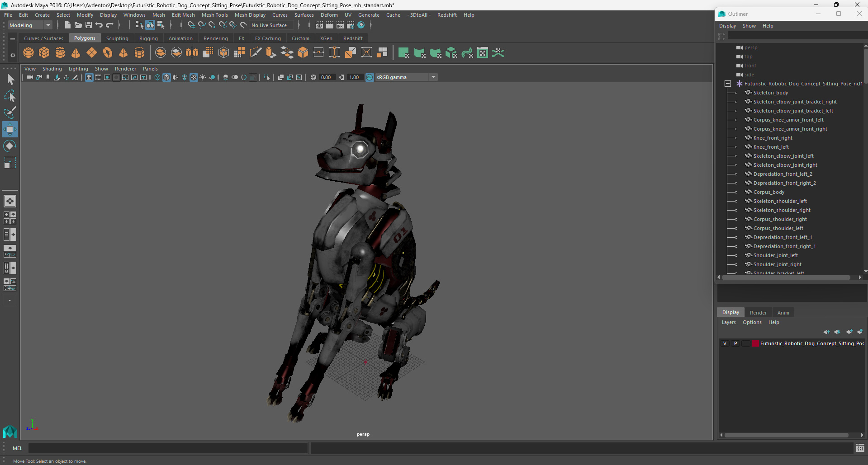Open the Shading viewport menu
The image size is (868, 465).
[x=52, y=69]
